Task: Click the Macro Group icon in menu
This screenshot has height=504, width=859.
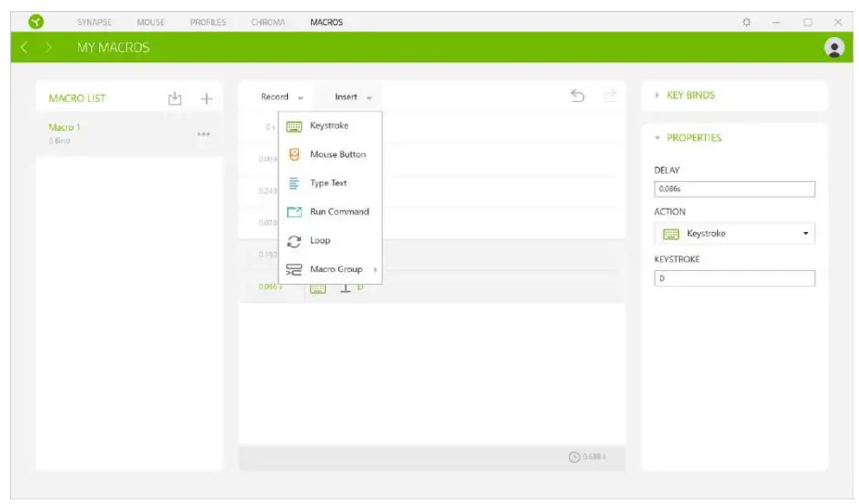Action: (294, 269)
